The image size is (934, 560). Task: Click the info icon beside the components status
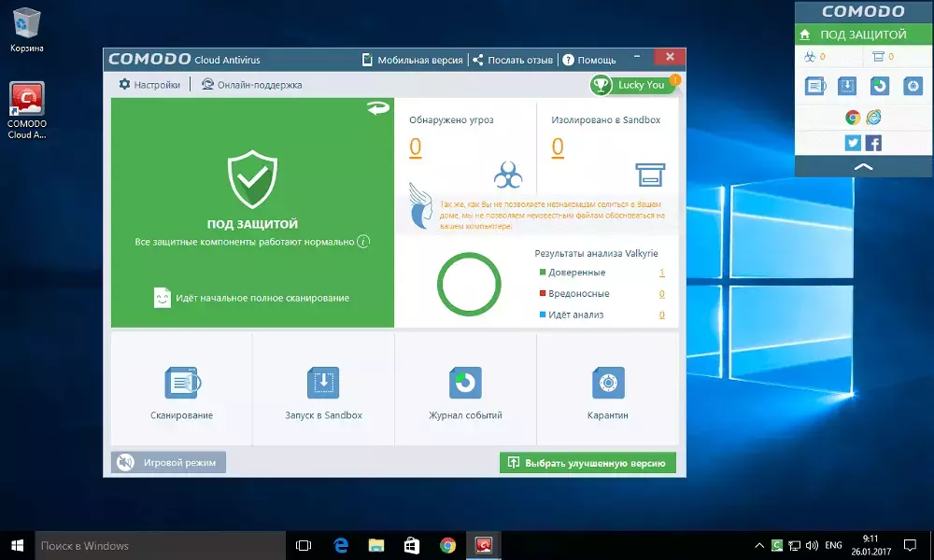(363, 242)
